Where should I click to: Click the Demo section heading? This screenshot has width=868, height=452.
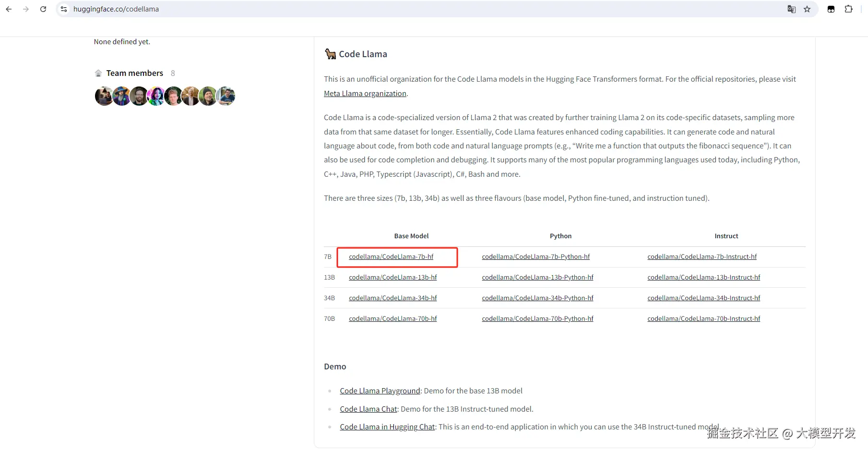(x=335, y=367)
